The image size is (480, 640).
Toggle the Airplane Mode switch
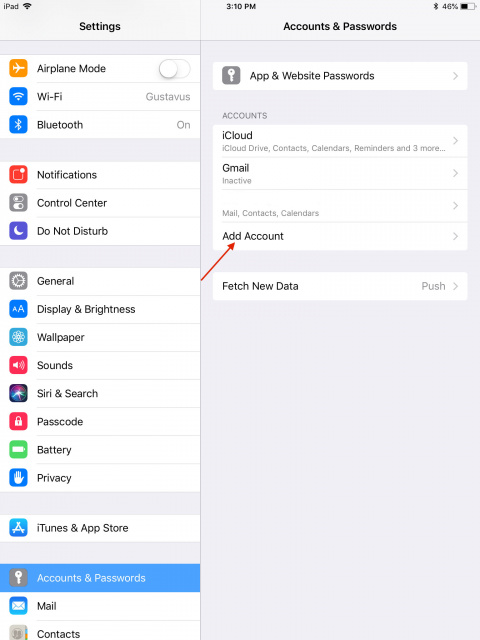click(174, 69)
